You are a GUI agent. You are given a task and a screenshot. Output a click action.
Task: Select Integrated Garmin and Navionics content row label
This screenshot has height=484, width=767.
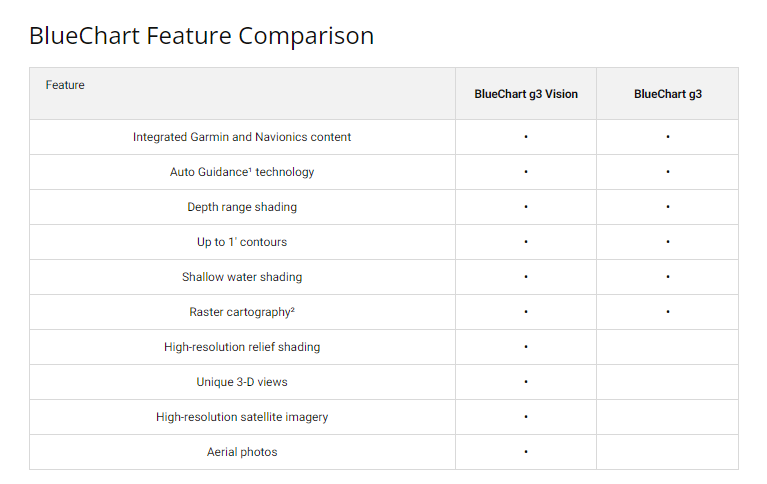point(242,137)
